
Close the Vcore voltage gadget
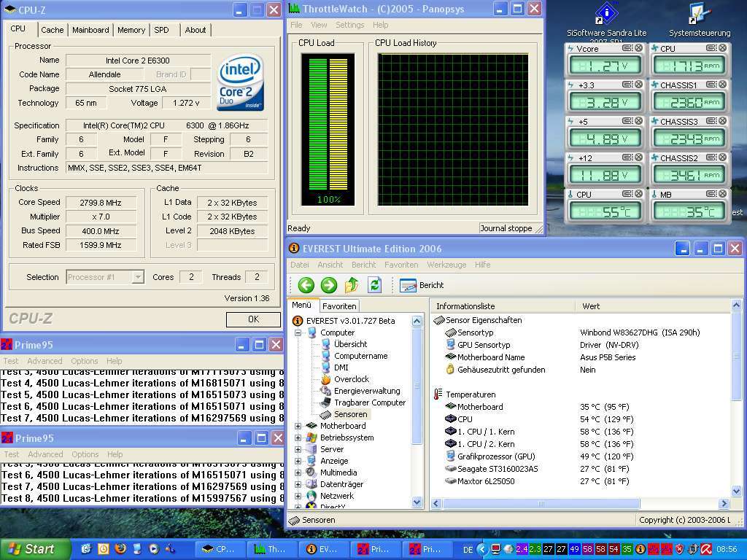click(638, 48)
